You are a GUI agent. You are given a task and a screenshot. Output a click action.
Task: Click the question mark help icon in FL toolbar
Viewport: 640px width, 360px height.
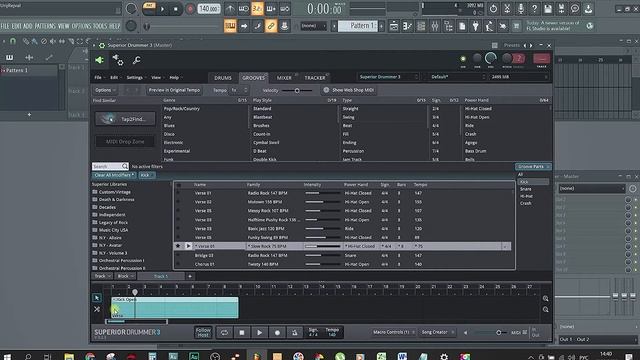point(534,9)
